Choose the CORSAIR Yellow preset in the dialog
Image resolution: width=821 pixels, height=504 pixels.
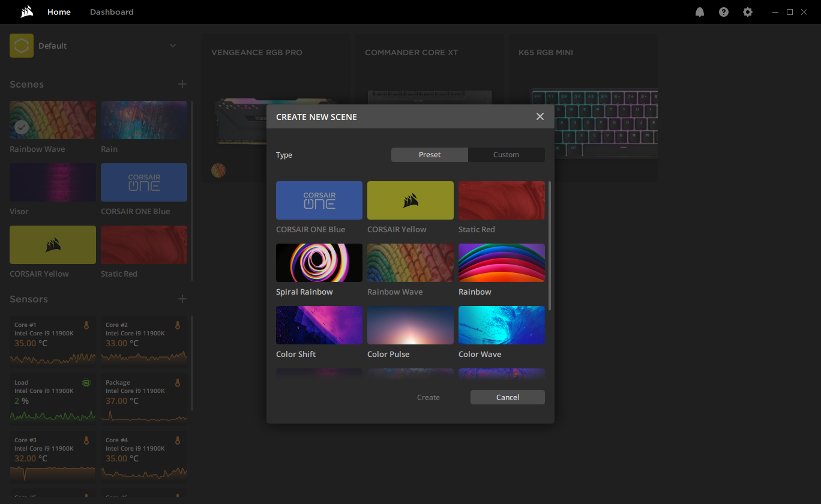pyautogui.click(x=410, y=200)
